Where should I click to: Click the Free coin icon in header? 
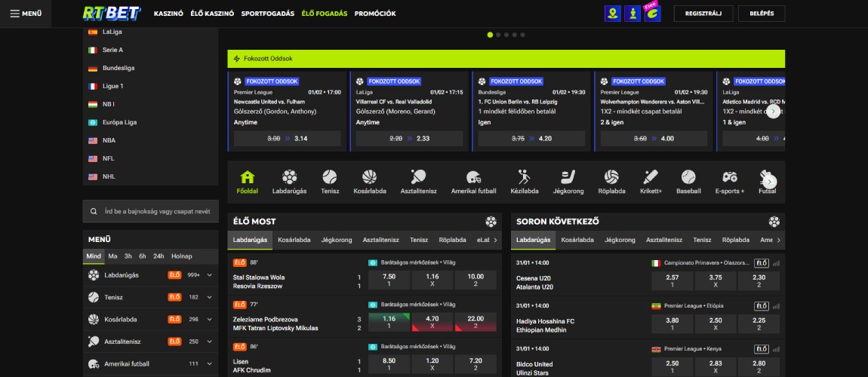tap(652, 14)
